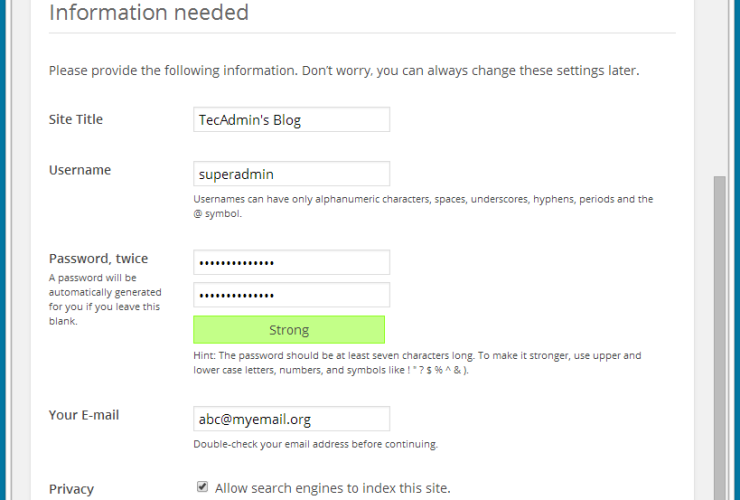Select the Your E-mail input field
Image resolution: width=740 pixels, height=500 pixels.
[291, 419]
